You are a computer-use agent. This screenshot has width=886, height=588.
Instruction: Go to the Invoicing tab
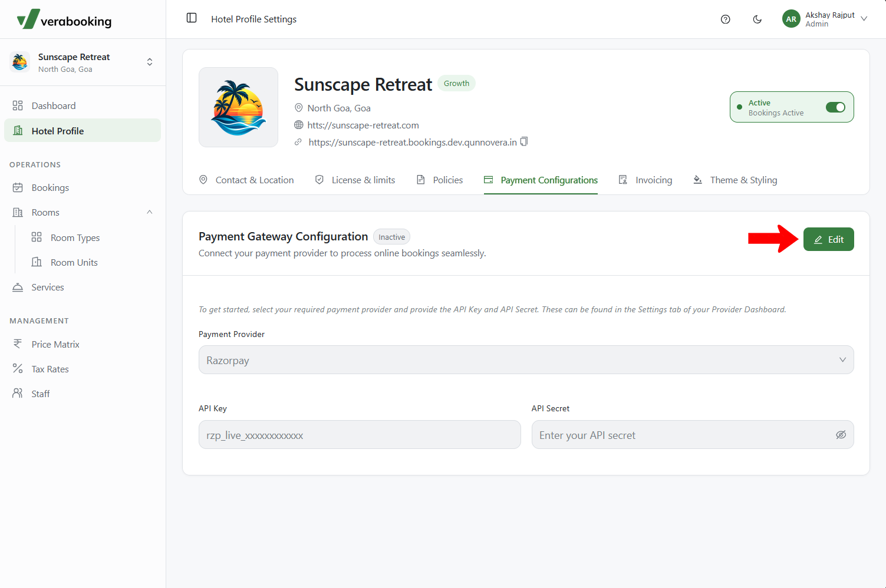click(x=645, y=180)
